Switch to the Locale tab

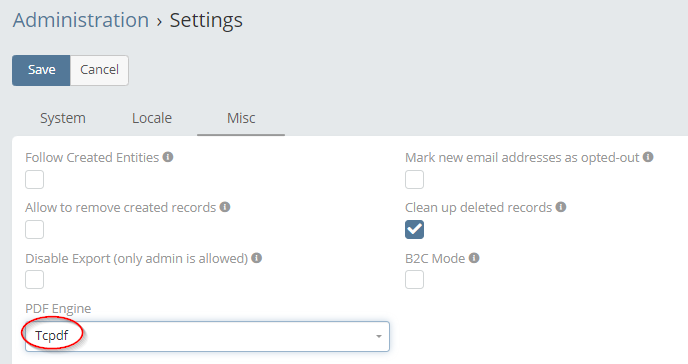152,118
